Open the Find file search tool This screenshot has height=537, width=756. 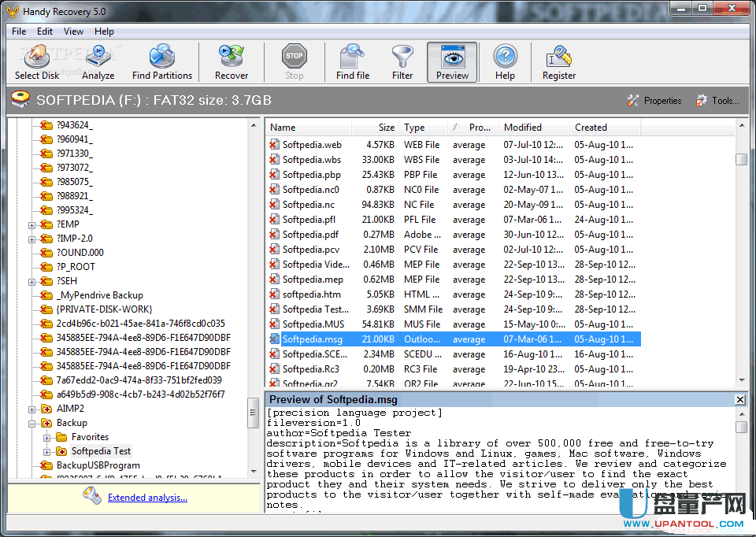pos(352,62)
